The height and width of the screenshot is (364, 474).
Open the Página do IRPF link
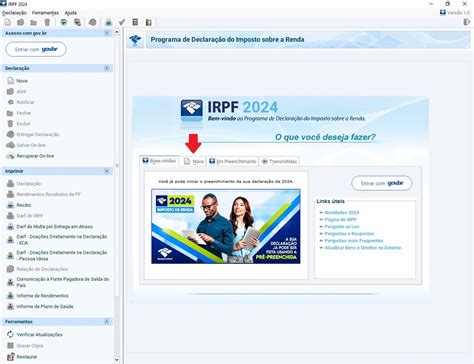340,219
